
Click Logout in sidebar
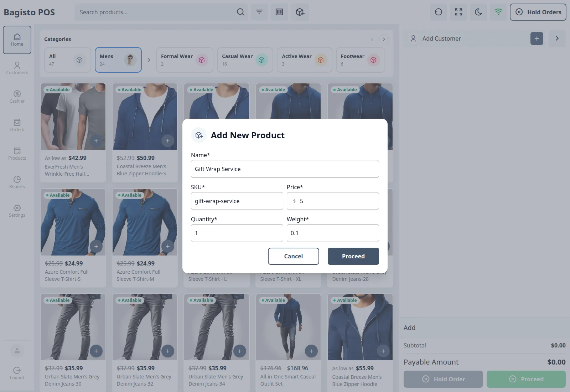(17, 373)
